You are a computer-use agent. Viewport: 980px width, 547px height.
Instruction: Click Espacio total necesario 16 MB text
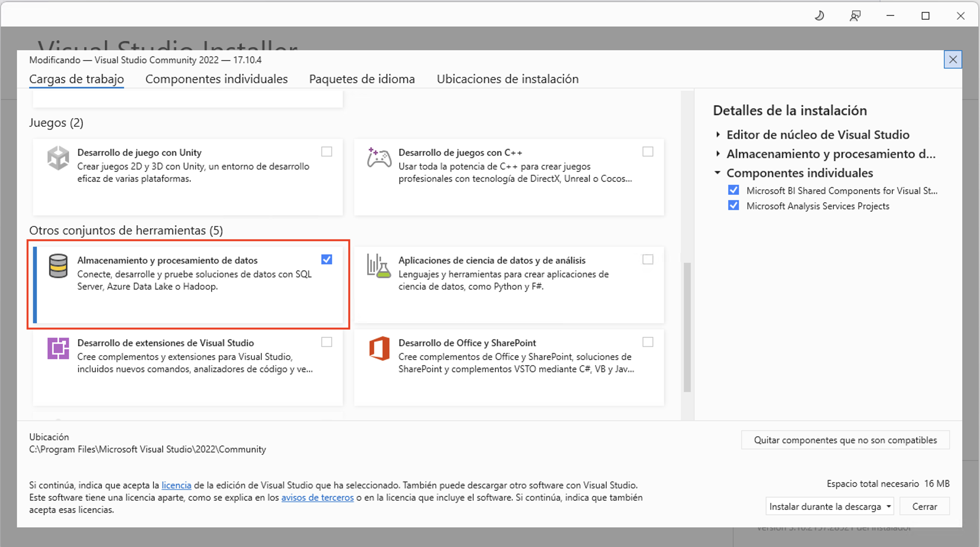(x=888, y=484)
